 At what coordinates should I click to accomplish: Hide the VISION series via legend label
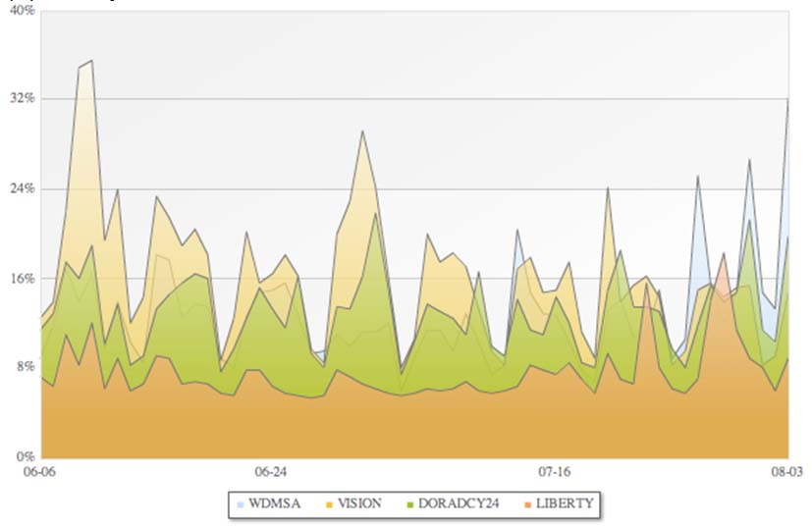[x=359, y=503]
